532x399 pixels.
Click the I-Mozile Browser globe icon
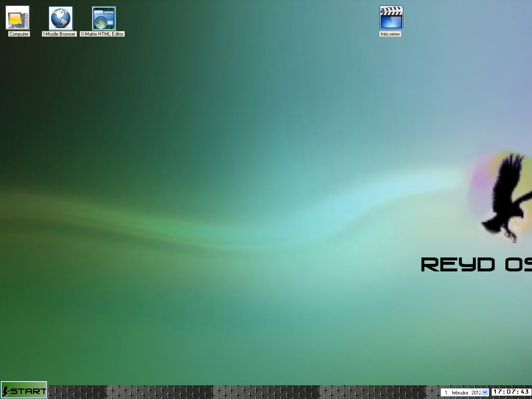[61, 18]
